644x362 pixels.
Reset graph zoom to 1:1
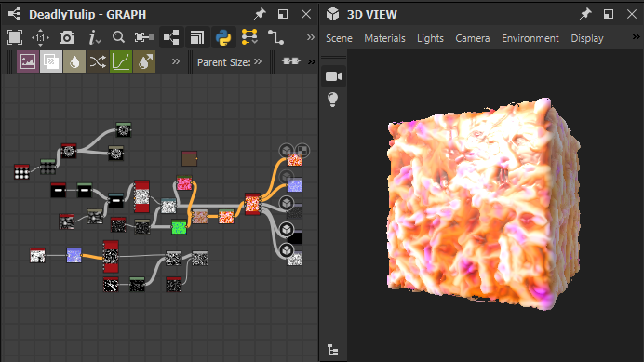40,38
